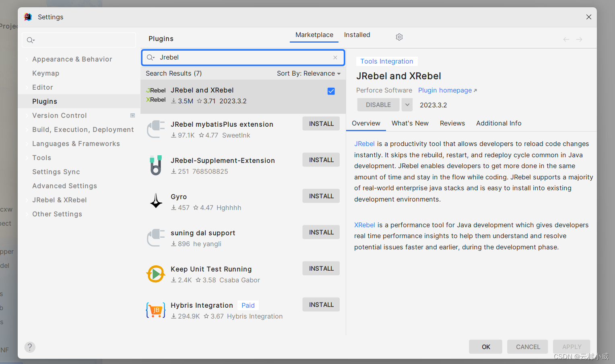Viewport: 615px width, 364px height.
Task: Expand Build, Execution, Deployment node
Action: [x=27, y=130]
